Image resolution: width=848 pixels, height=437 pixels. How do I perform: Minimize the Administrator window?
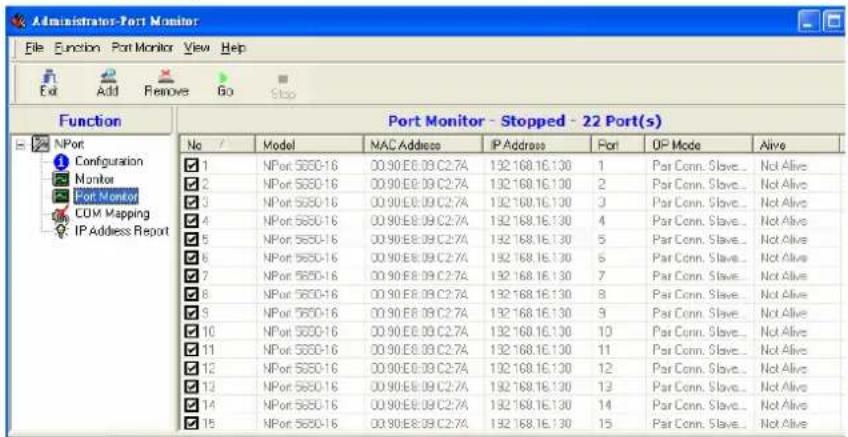(x=809, y=23)
